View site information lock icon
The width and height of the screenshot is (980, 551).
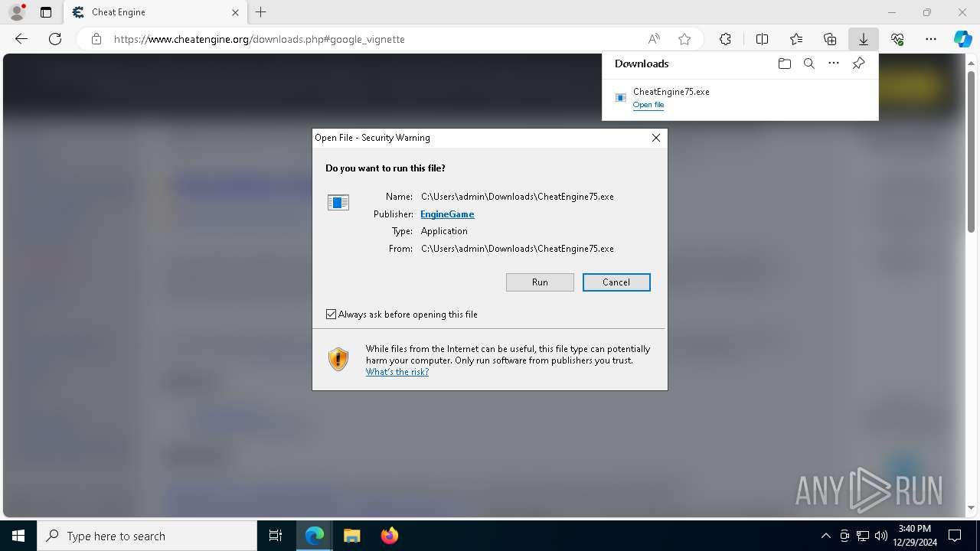[x=96, y=39]
